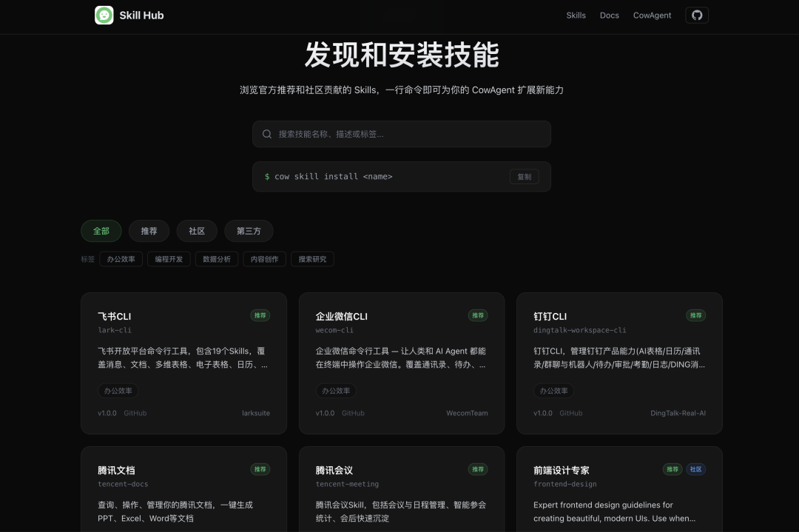Click the Expert frontend design guidelines description

615,511
